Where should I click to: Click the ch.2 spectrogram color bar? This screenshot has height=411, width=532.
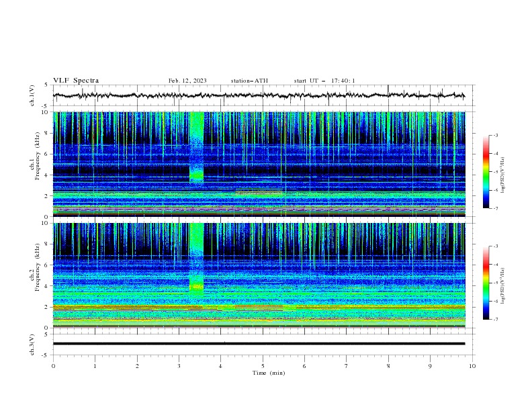pyautogui.click(x=486, y=283)
